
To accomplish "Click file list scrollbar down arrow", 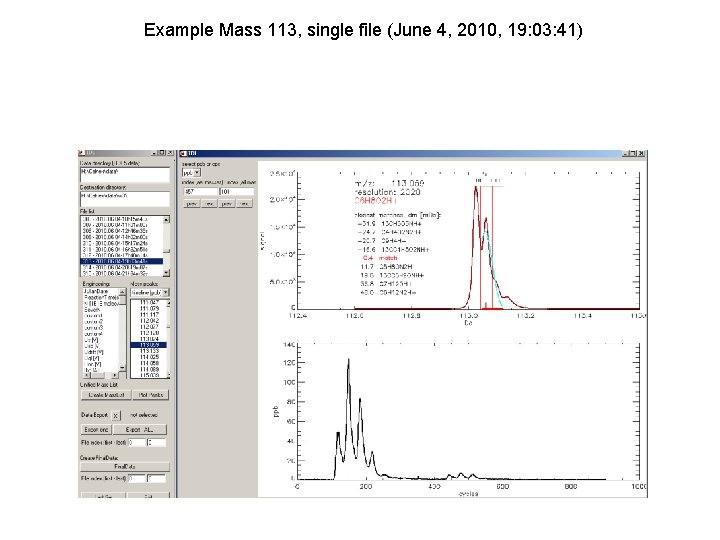I will point(166,273).
